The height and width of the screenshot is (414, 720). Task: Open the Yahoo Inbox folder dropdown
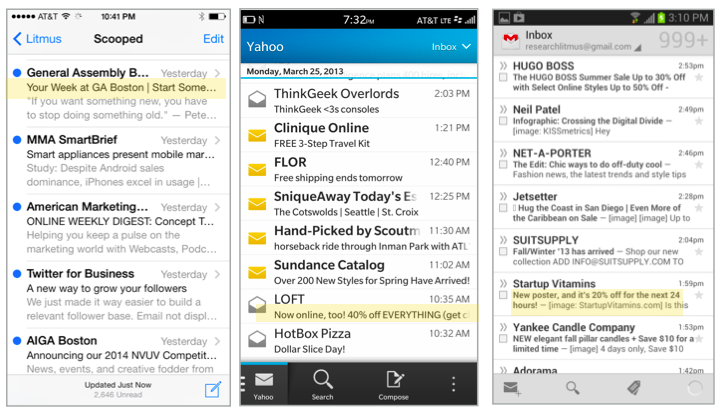451,46
